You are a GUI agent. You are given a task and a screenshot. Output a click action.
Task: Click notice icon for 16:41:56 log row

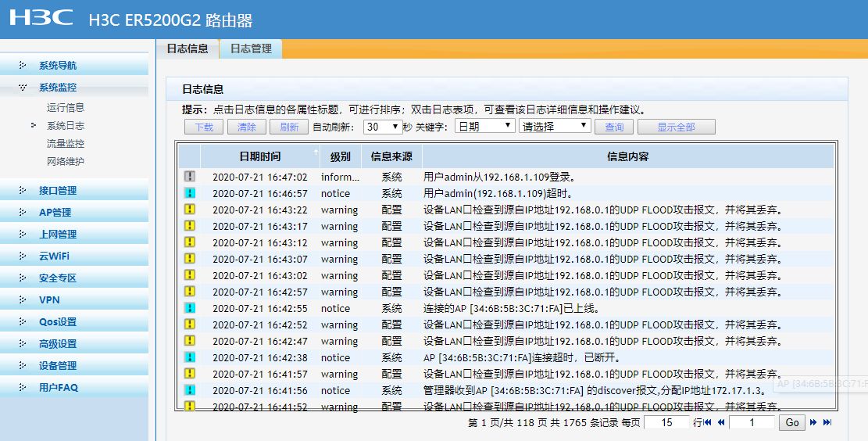pos(190,390)
